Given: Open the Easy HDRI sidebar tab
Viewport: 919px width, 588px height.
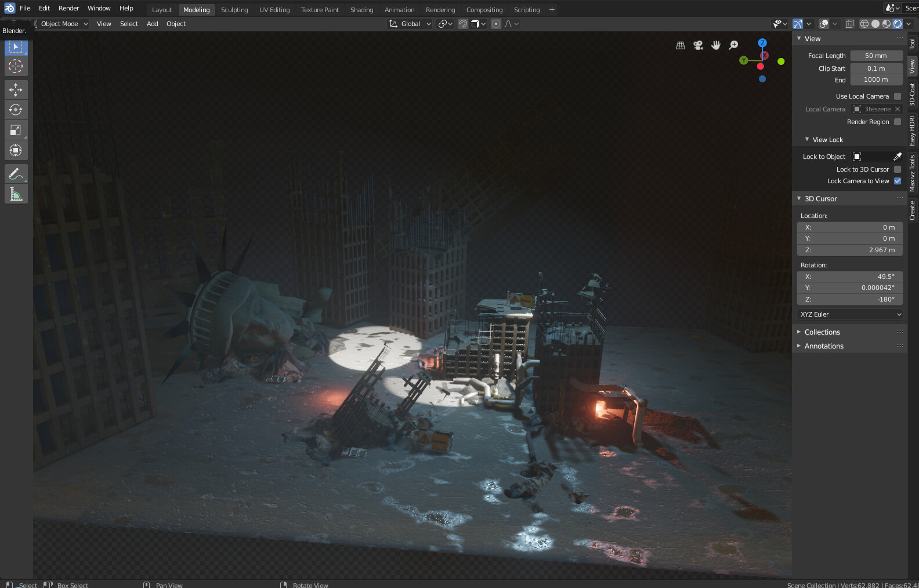Looking at the screenshot, I should (913, 130).
